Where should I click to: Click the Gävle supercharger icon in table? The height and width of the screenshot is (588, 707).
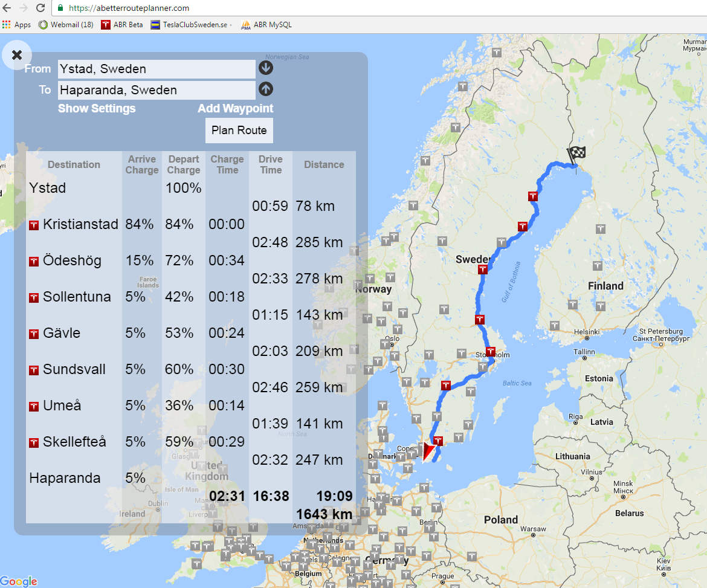point(34,334)
